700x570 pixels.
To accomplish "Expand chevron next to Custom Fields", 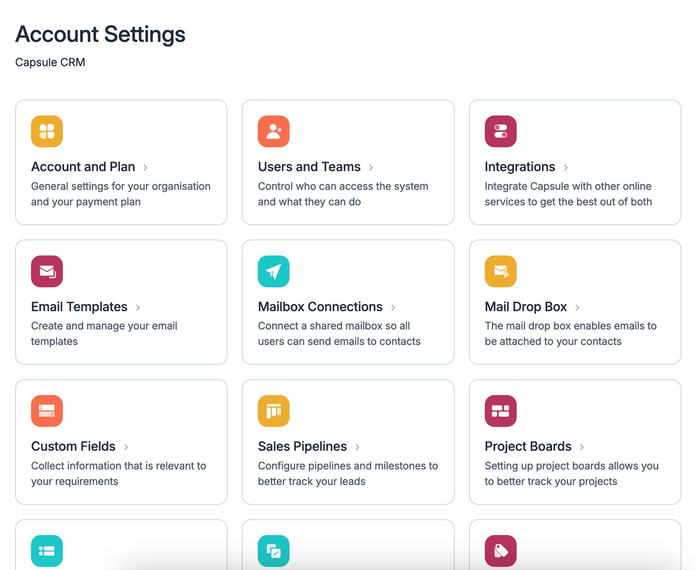I will click(x=126, y=447).
